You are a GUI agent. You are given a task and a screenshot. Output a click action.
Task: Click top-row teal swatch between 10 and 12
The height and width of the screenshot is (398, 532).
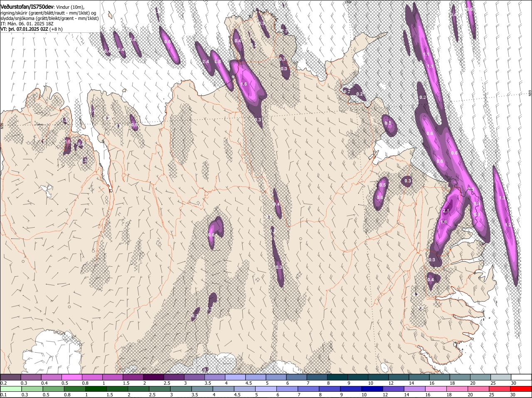(378, 377)
